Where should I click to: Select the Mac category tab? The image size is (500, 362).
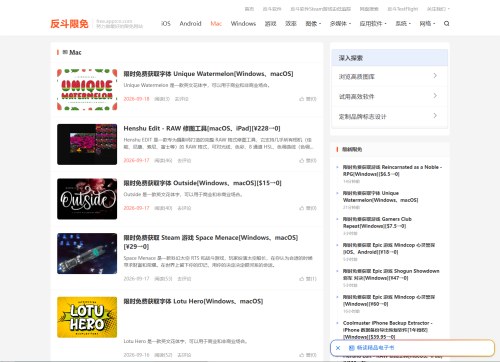click(216, 24)
